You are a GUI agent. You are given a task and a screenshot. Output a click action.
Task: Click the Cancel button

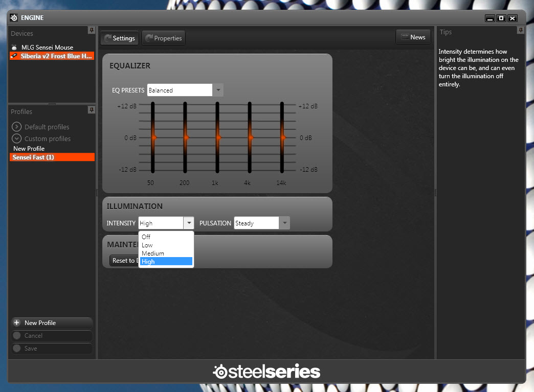[x=52, y=335]
